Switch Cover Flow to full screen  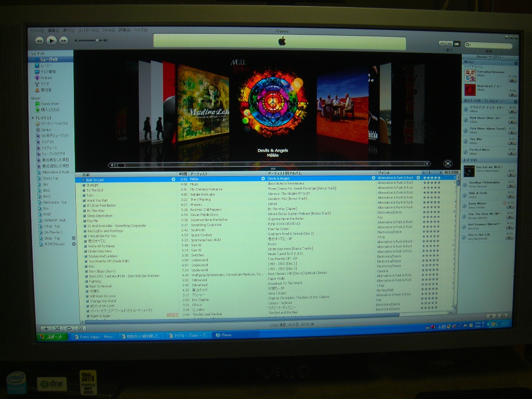point(448,164)
